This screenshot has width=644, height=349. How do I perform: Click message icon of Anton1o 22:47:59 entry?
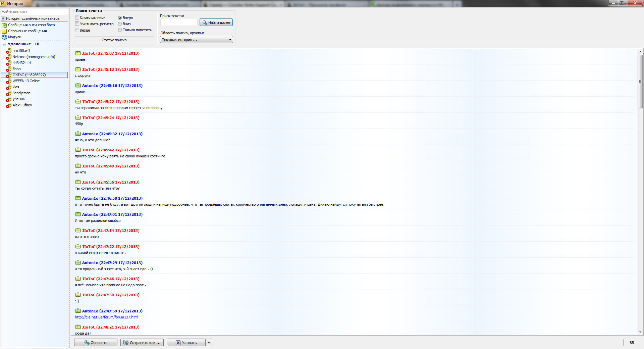click(78, 311)
